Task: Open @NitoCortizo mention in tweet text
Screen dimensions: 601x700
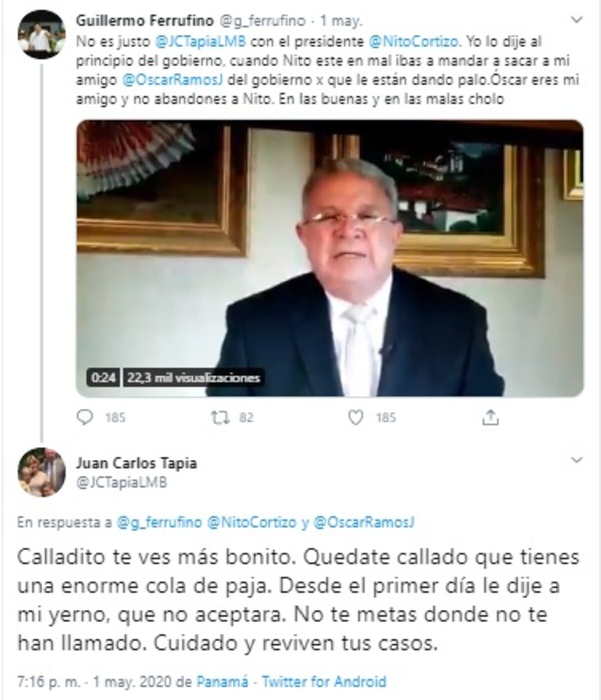Action: tap(413, 41)
